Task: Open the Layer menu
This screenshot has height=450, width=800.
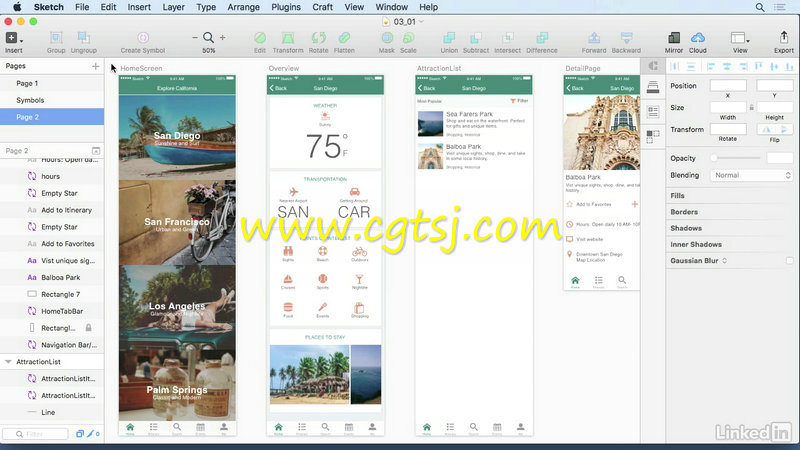Action: coord(173,7)
